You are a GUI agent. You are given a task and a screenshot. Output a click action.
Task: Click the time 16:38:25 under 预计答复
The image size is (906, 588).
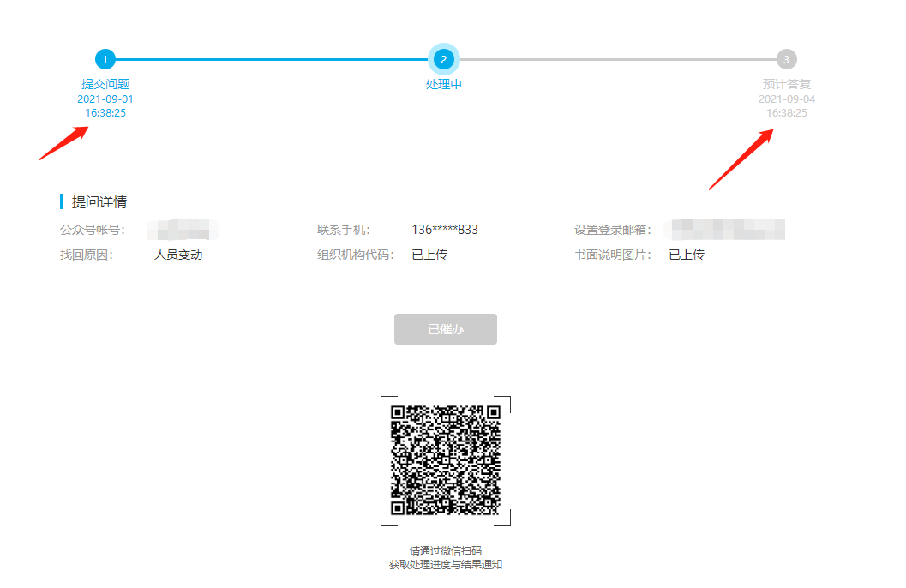[786, 113]
